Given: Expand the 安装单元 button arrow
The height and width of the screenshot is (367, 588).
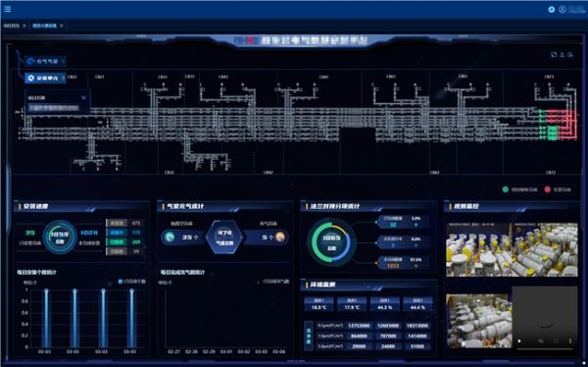Looking at the screenshot, I should click(63, 79).
